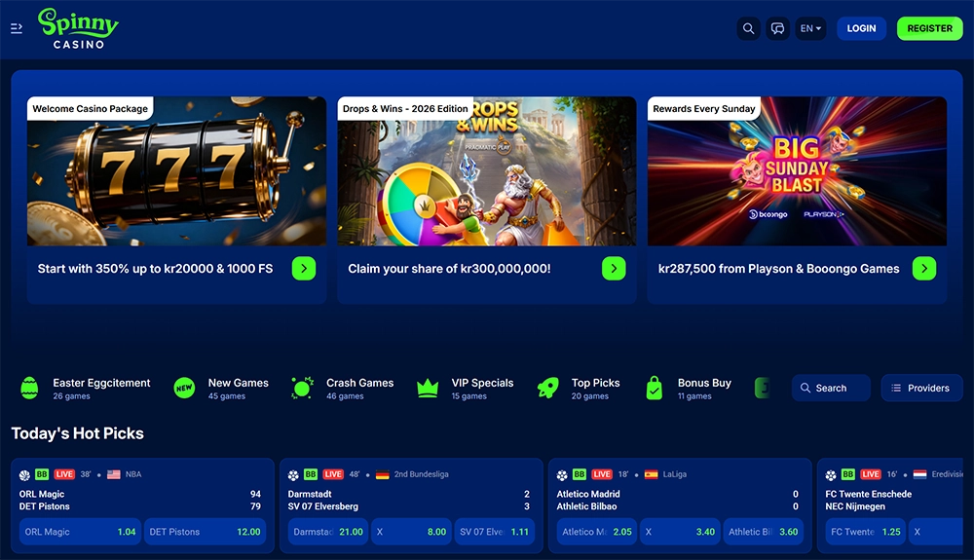Click BB badge on LaLiga match card
Image resolution: width=974 pixels, height=560 pixels.
click(580, 474)
